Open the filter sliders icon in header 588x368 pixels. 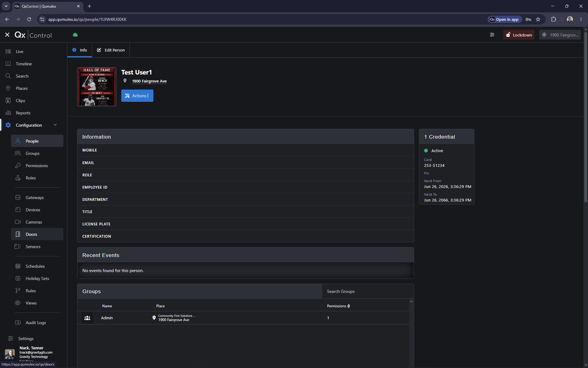coord(492,35)
